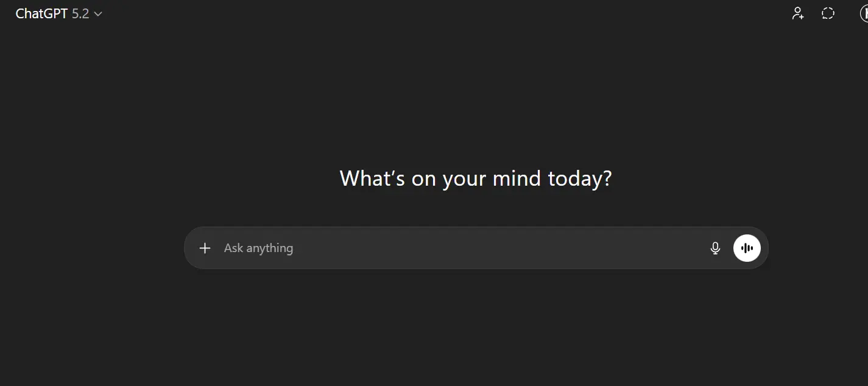This screenshot has width=868, height=386.
Task: Start dictation with the microphone icon
Action: [x=715, y=248]
